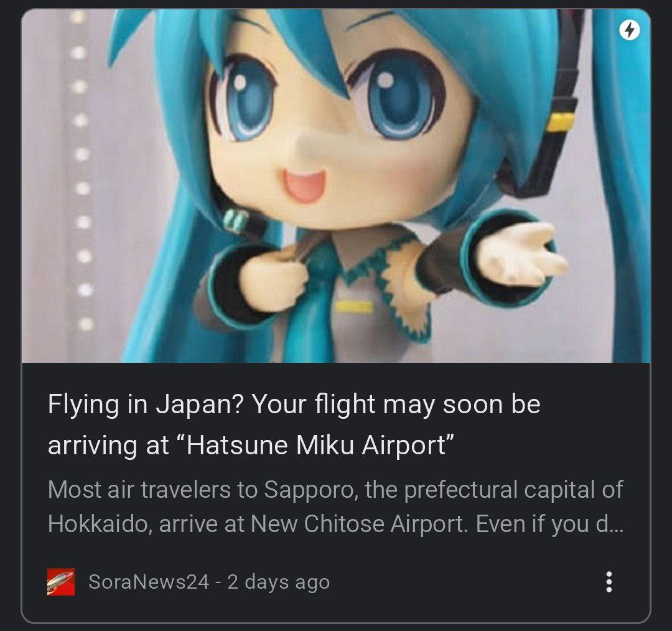The width and height of the screenshot is (672, 631).
Task: Click the AMP lightning bolt icon
Action: click(630, 30)
